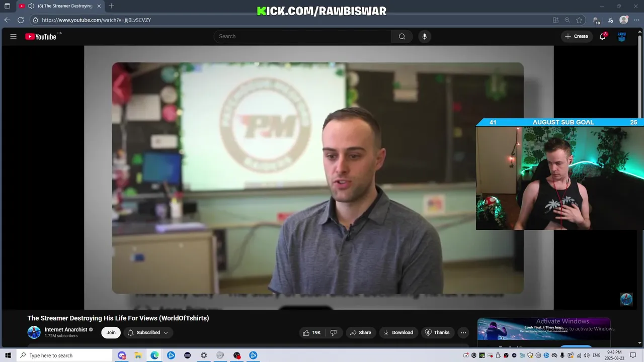644x362 pixels.
Task: Go back with browser back arrow
Action: (x=7, y=20)
